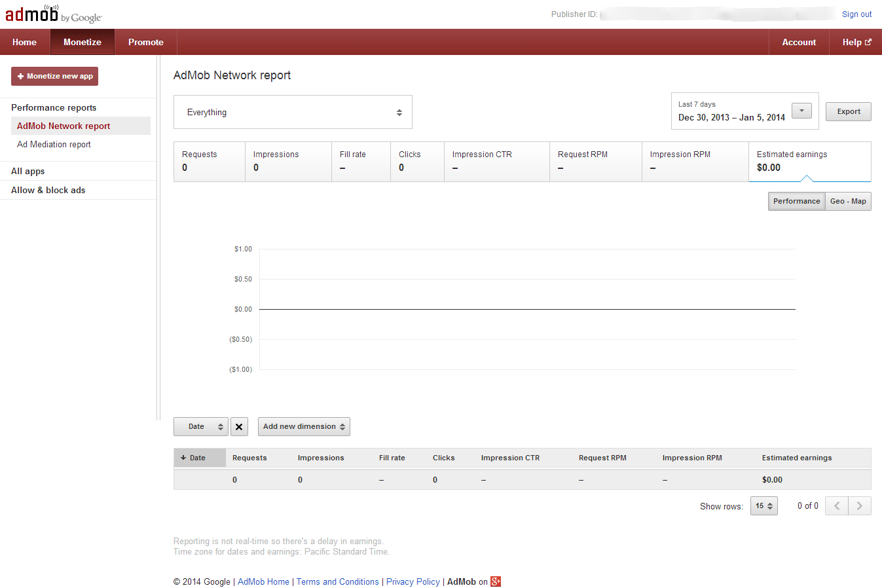
Task: Go to previous page of results
Action: coord(837,506)
